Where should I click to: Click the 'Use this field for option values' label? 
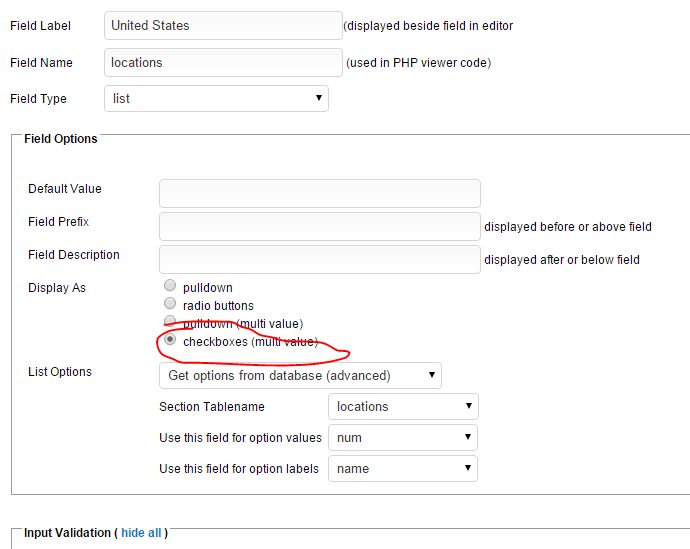click(x=240, y=438)
